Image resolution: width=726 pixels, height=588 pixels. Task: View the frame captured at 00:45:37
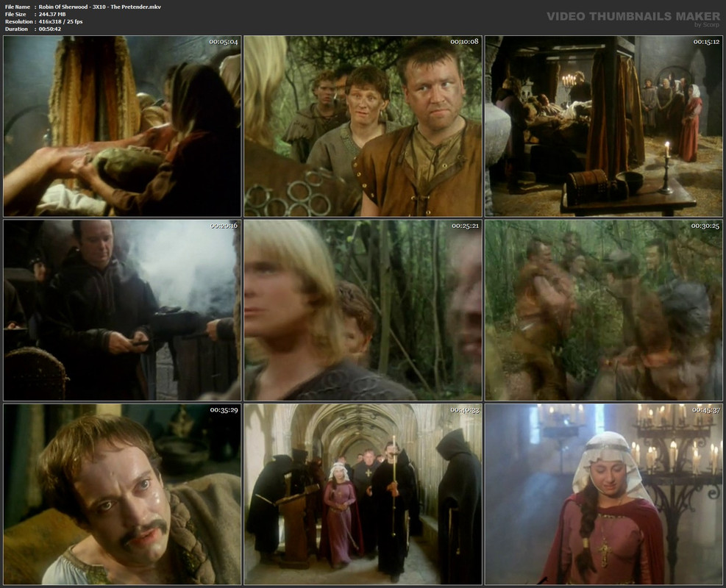pyautogui.click(x=604, y=494)
